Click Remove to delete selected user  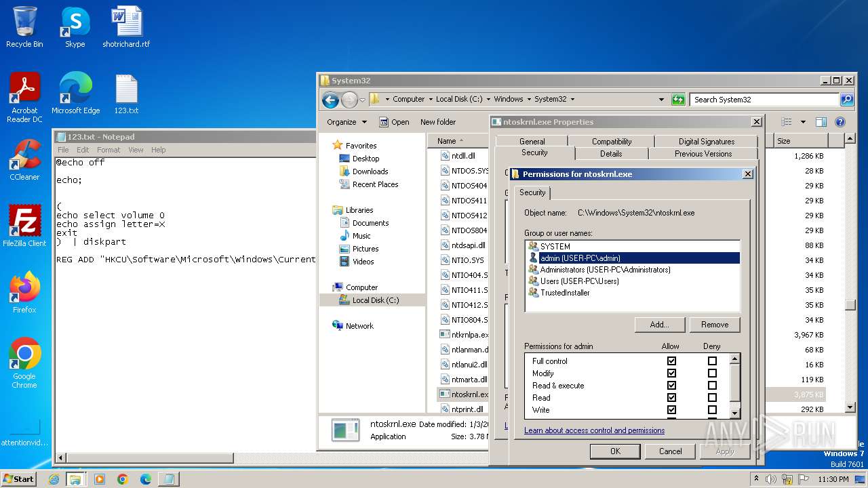click(715, 325)
